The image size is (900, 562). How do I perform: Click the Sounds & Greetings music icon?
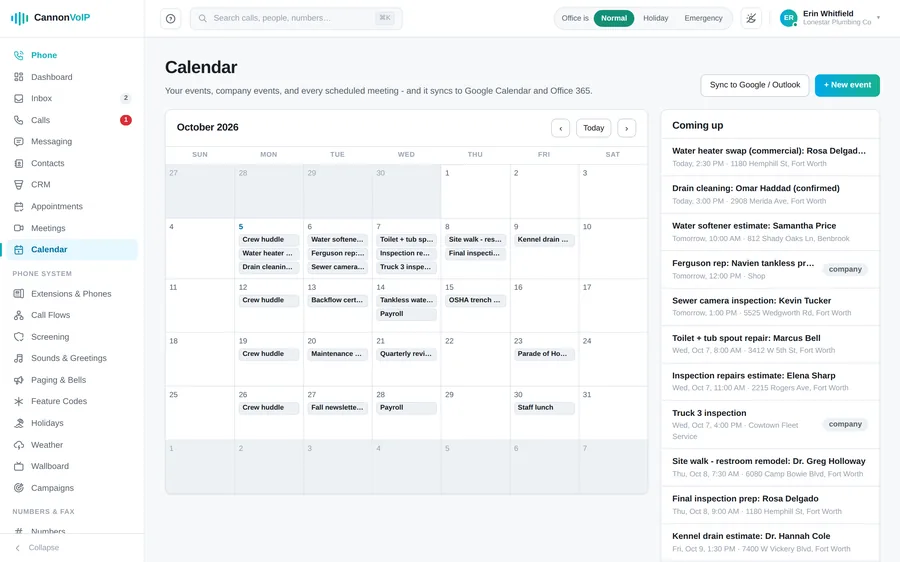(x=19, y=358)
